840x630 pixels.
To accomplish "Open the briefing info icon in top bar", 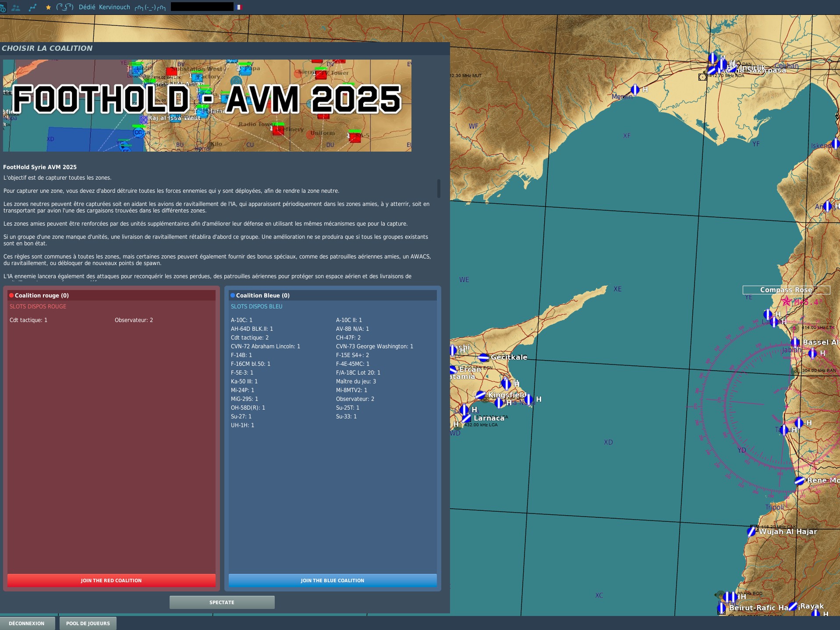I will tap(3, 8).
